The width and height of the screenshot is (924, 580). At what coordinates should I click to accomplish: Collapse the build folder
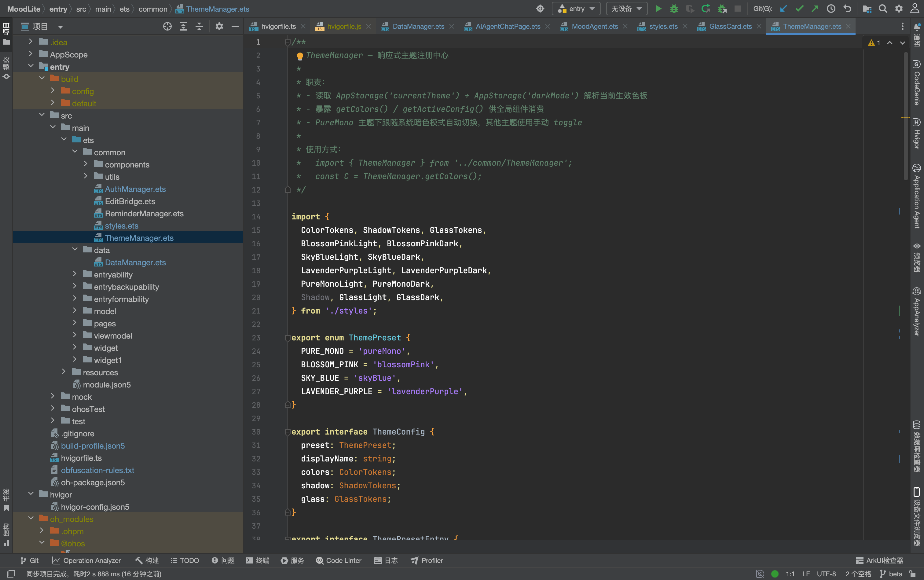[42, 78]
